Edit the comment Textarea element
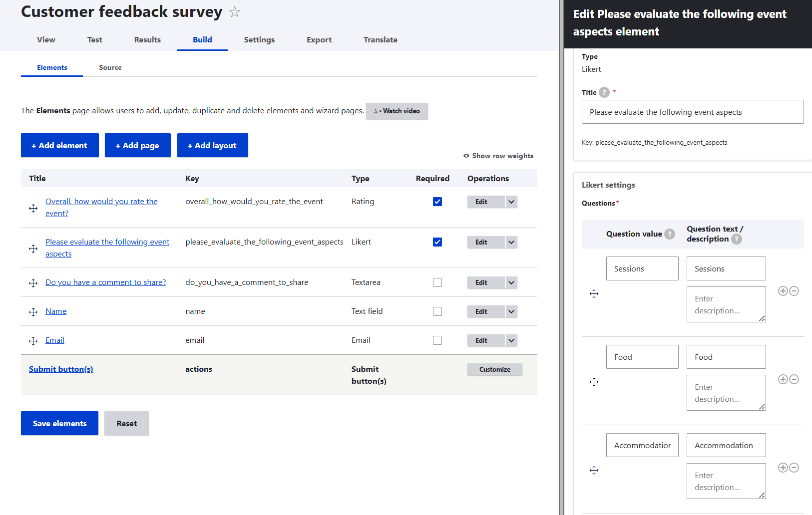The image size is (812, 515). click(486, 282)
